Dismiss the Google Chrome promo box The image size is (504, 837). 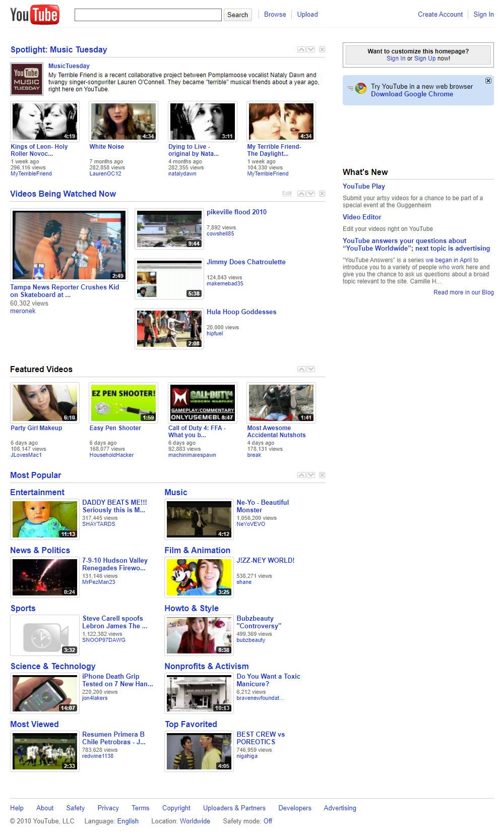[x=488, y=81]
